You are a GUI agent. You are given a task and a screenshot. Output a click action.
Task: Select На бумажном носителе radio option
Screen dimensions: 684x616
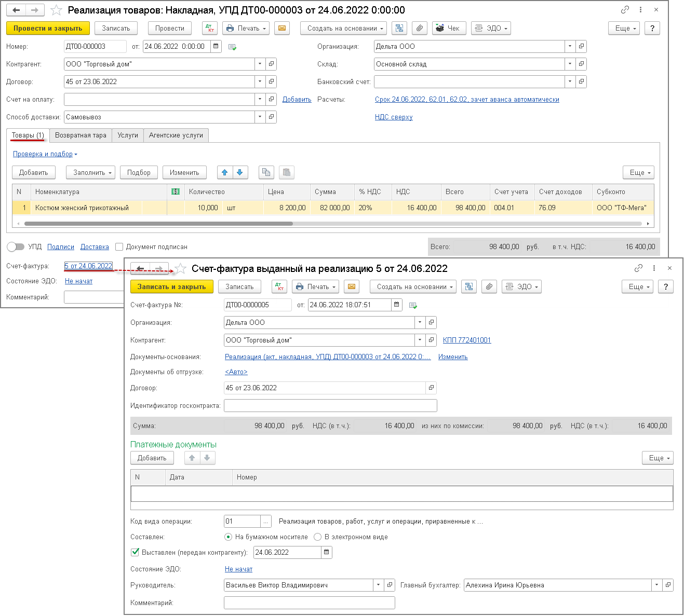pos(228,537)
